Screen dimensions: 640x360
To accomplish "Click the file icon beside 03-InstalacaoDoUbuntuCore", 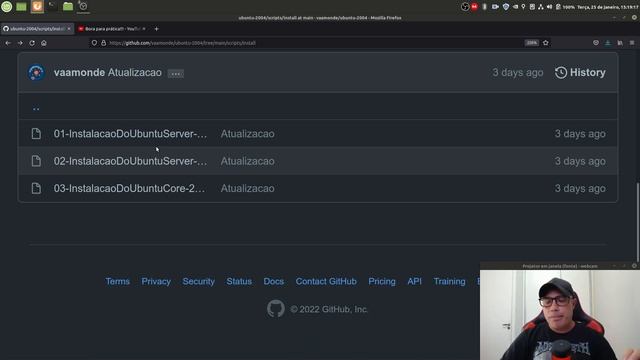I will tap(36, 189).
